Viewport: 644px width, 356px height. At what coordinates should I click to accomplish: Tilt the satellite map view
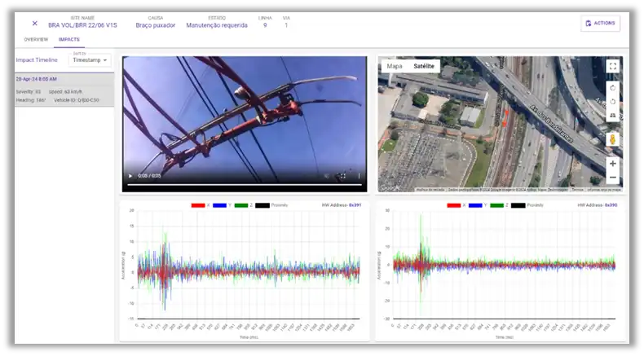612,116
